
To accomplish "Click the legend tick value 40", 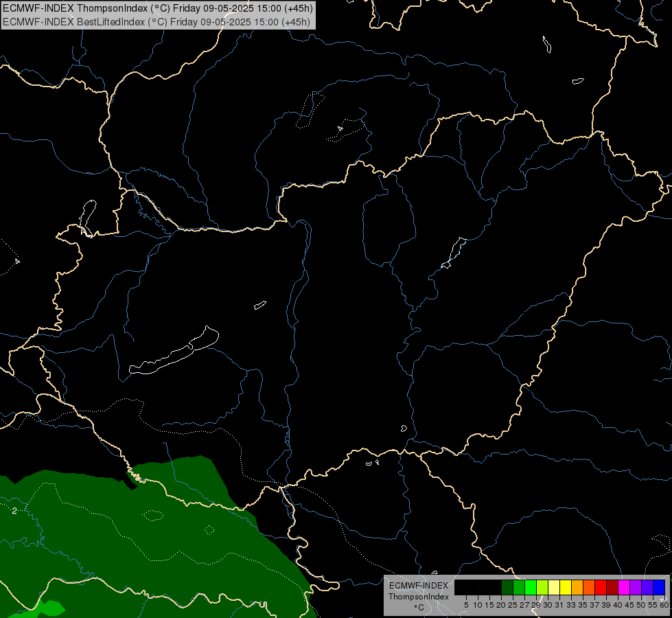I will [x=618, y=605].
